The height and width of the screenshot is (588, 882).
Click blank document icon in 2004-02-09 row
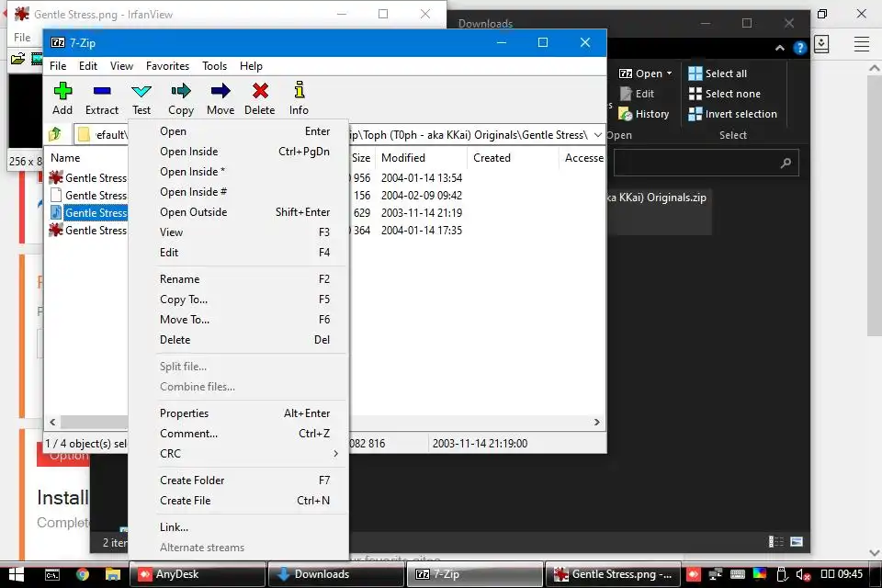56,196
